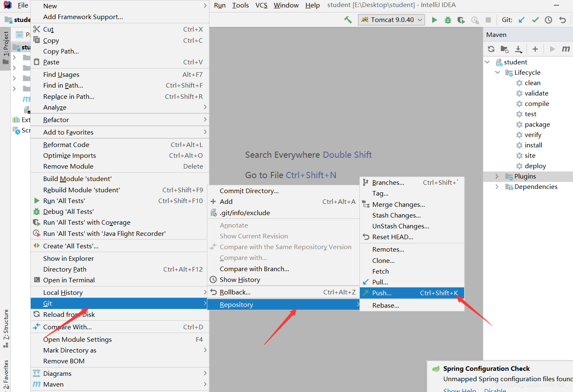This screenshot has height=392, width=573.
Task: Click the Maven run play icon
Action: [x=552, y=49]
